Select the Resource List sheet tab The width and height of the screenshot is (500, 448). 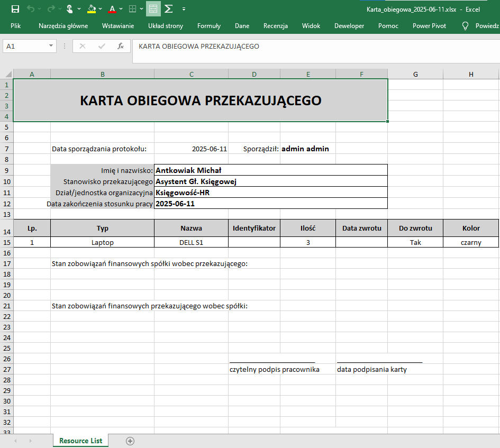pyautogui.click(x=80, y=441)
